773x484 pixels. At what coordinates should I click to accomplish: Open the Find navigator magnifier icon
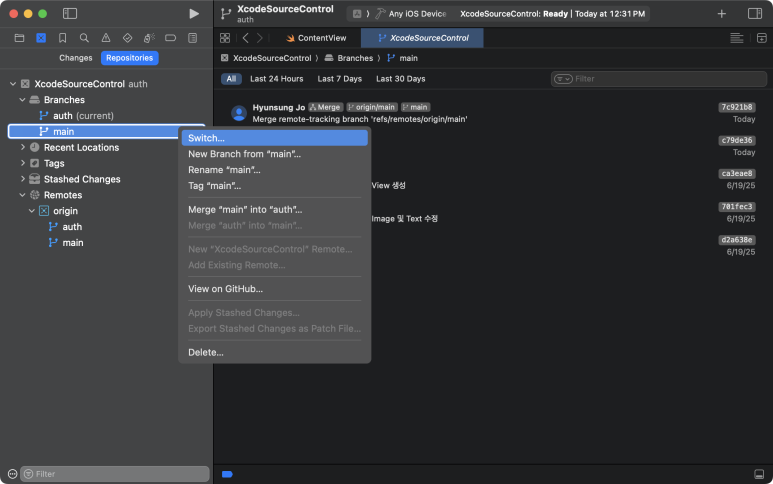tap(84, 38)
